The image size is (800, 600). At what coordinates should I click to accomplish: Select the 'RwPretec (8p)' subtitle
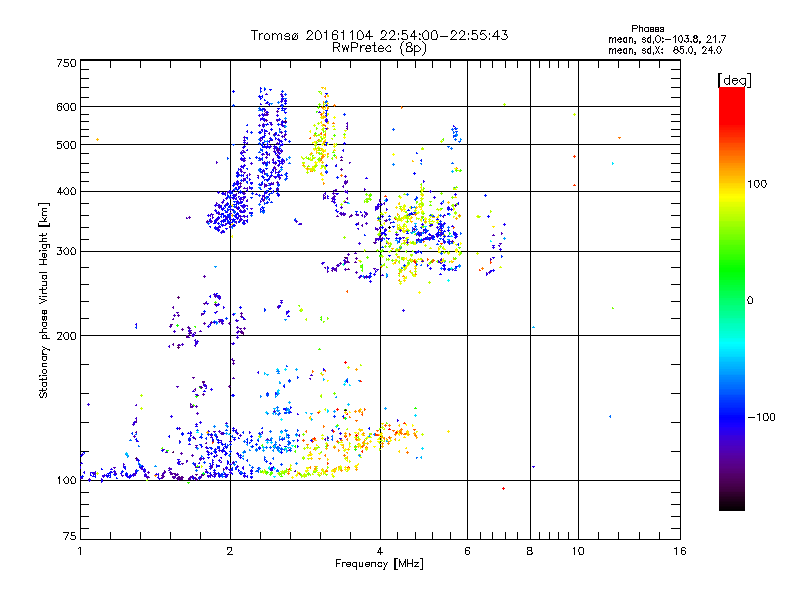coord(379,48)
